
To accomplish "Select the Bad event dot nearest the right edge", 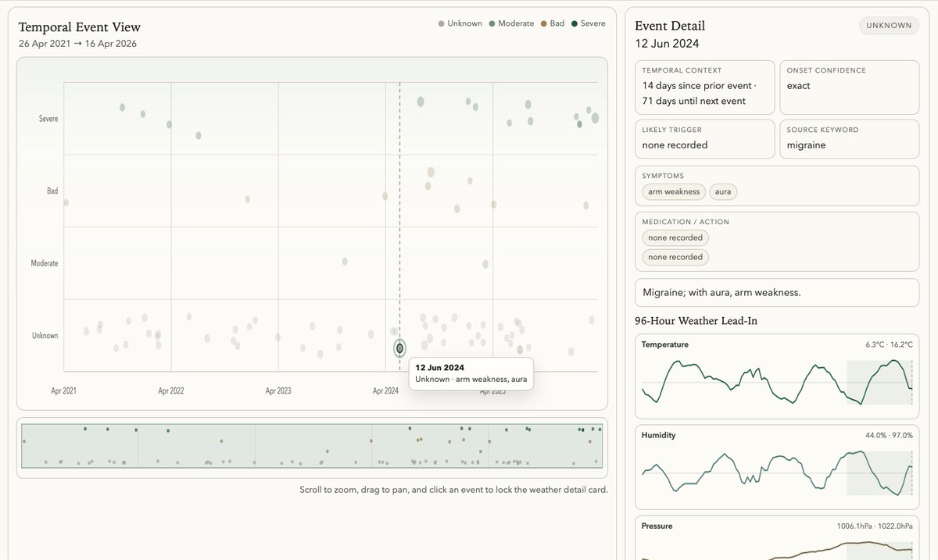I will pos(585,205).
